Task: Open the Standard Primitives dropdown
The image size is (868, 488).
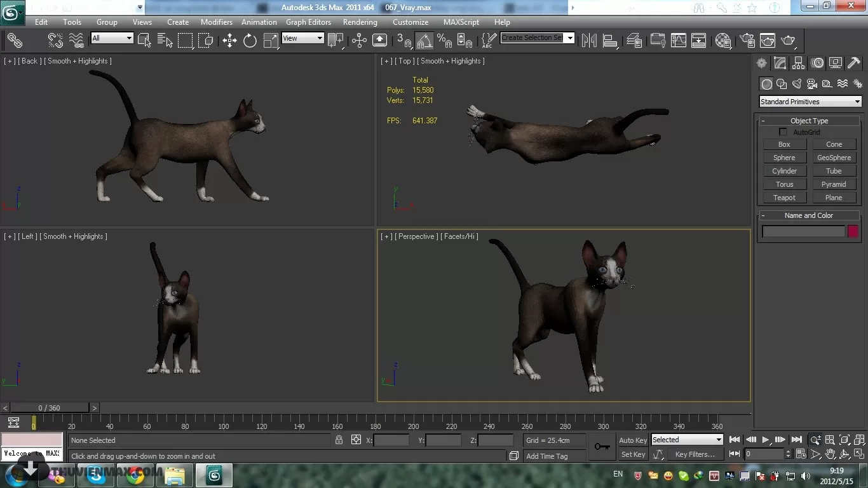Action: [810, 101]
